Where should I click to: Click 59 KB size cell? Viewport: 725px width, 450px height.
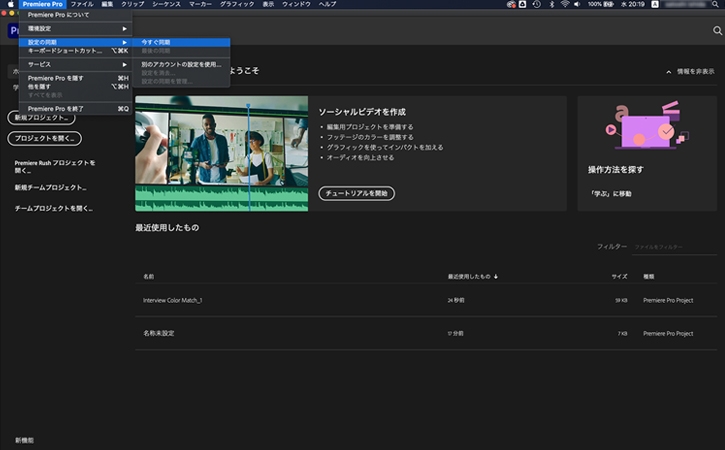621,301
